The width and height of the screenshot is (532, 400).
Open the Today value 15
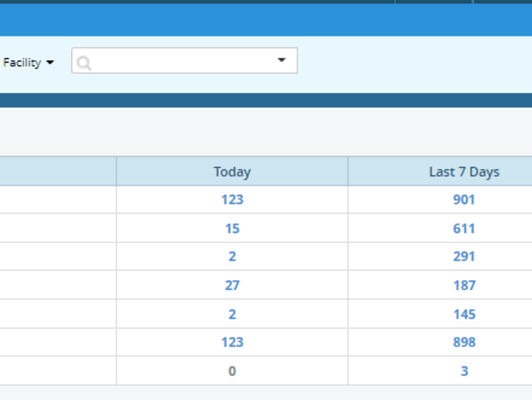click(x=232, y=228)
